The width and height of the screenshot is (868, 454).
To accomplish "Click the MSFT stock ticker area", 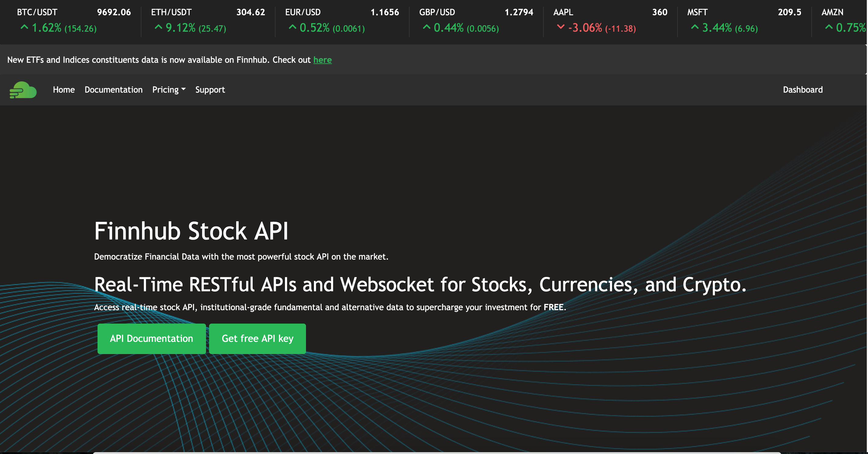I will 741,20.
